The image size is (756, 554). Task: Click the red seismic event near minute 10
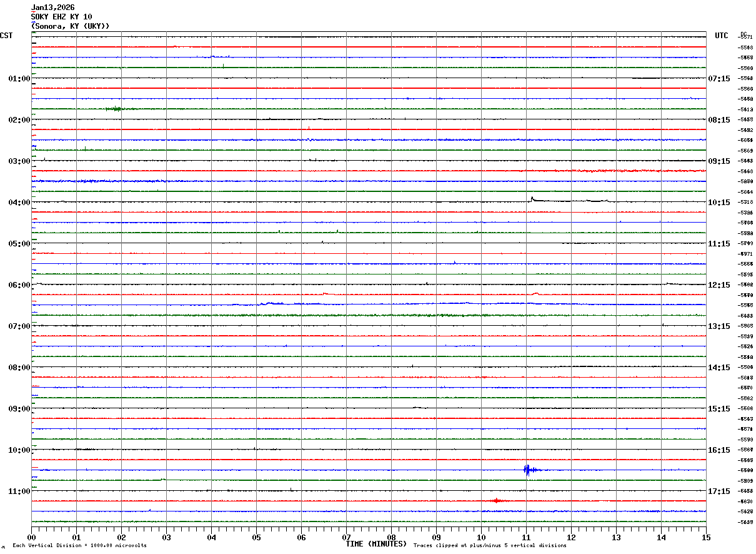497,500
